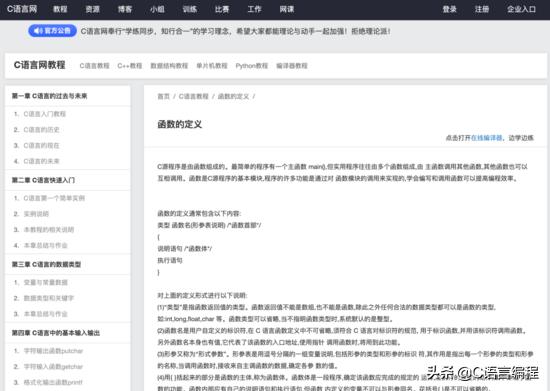Click the C语言教程 breadcrumb link
The image size is (550, 391).
tap(194, 96)
